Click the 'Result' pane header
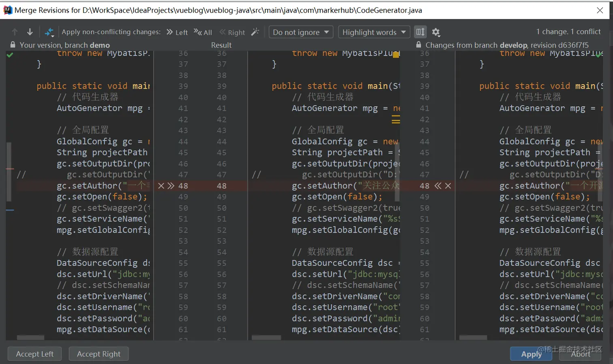The width and height of the screenshot is (613, 364). point(221,45)
